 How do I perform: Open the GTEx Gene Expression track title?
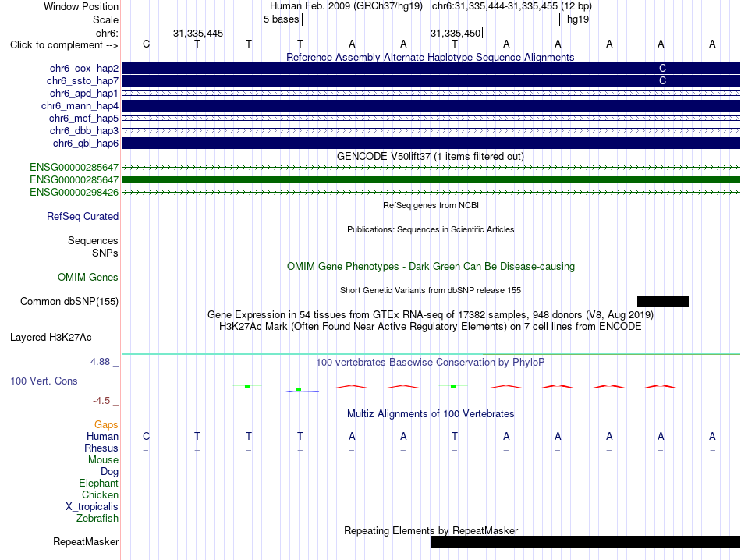[431, 315]
